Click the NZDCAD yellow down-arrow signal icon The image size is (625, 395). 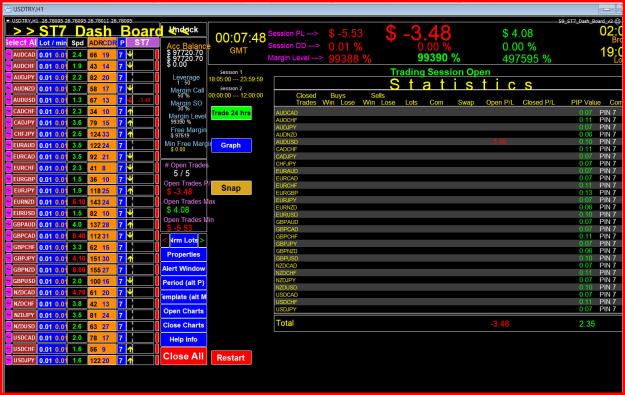coord(130,292)
